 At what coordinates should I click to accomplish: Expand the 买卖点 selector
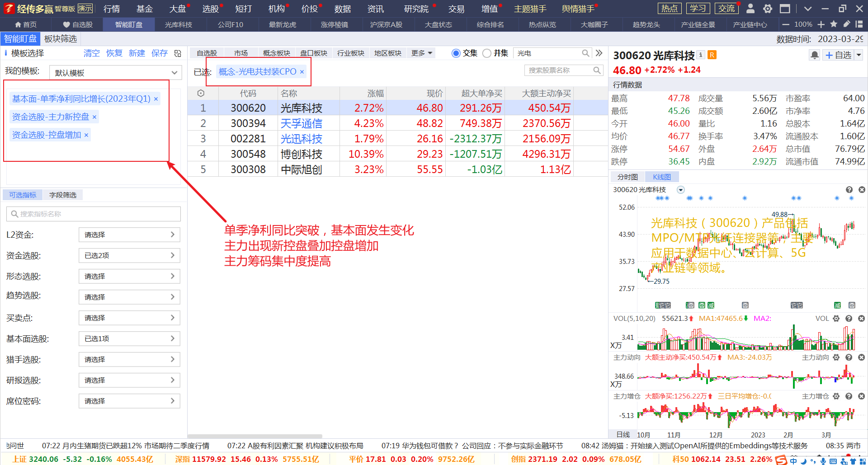click(129, 318)
